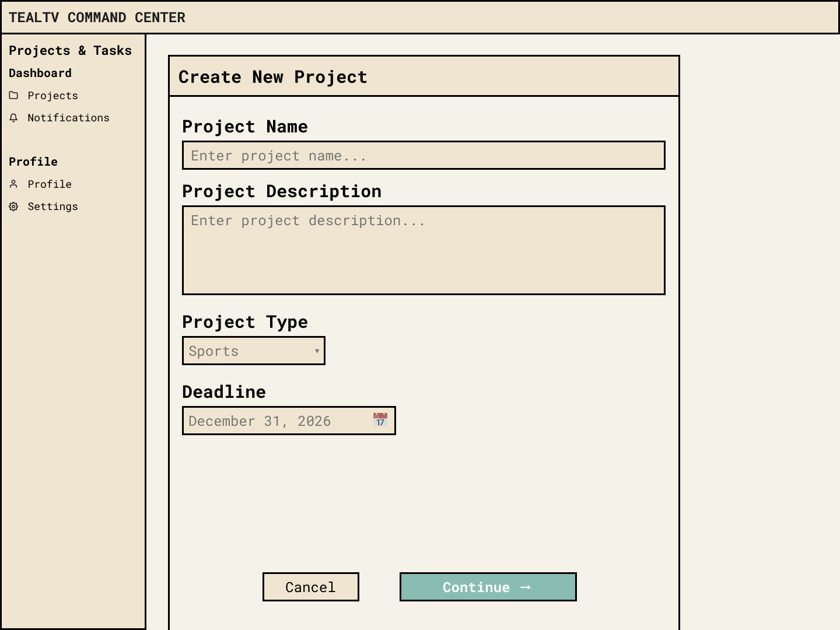Click the Projects folder icon in sidebar

(x=13, y=96)
